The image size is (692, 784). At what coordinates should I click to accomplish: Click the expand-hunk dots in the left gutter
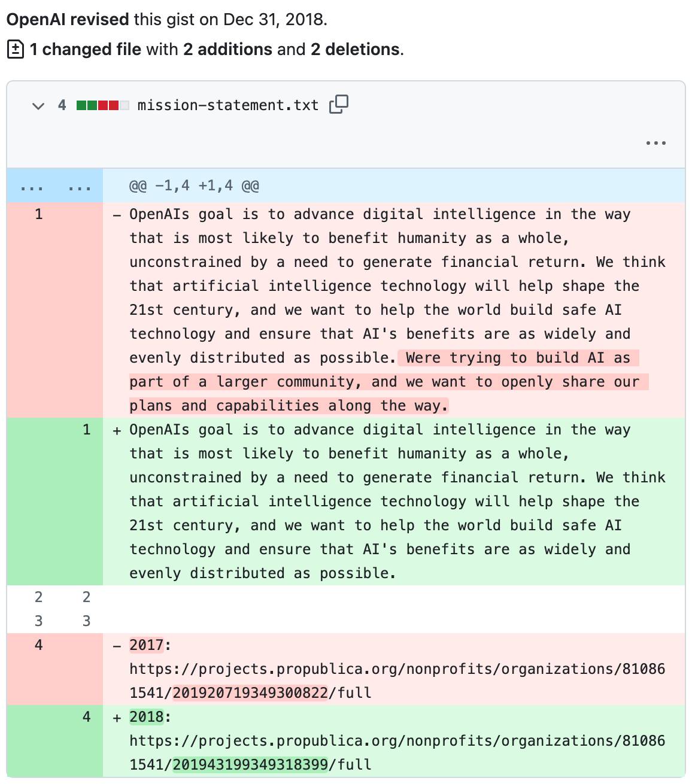pyautogui.click(x=33, y=186)
